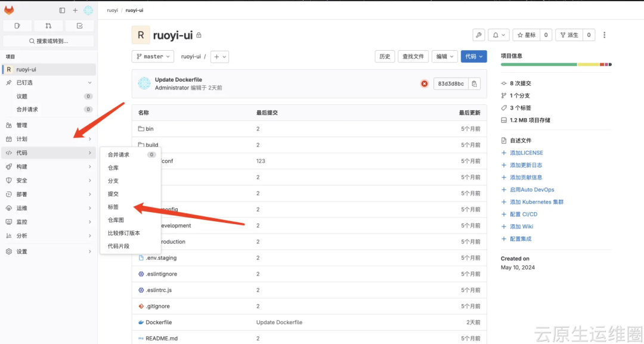Choose 仓库 in the code flyout menu
Viewport: 644px width, 344px height.
pos(131,168)
